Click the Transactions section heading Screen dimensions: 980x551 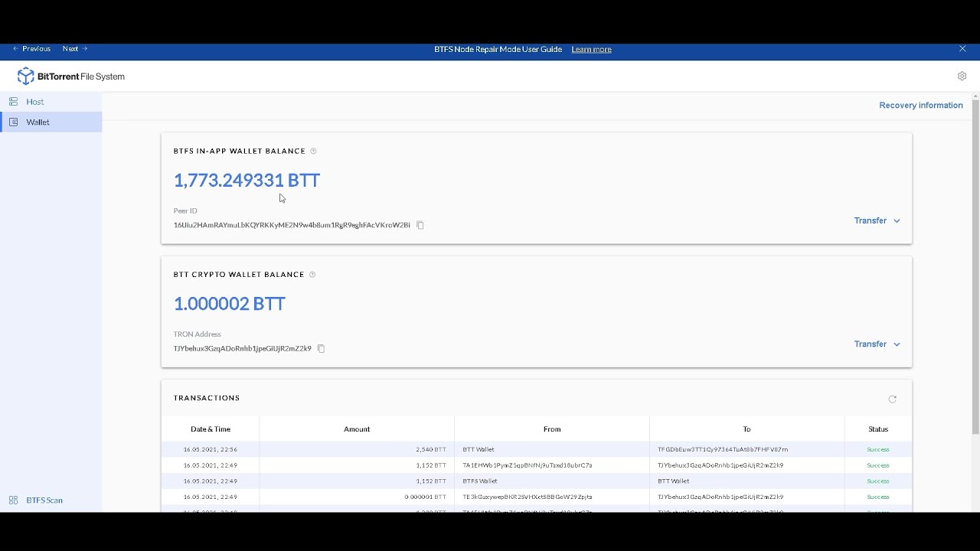pyautogui.click(x=207, y=398)
